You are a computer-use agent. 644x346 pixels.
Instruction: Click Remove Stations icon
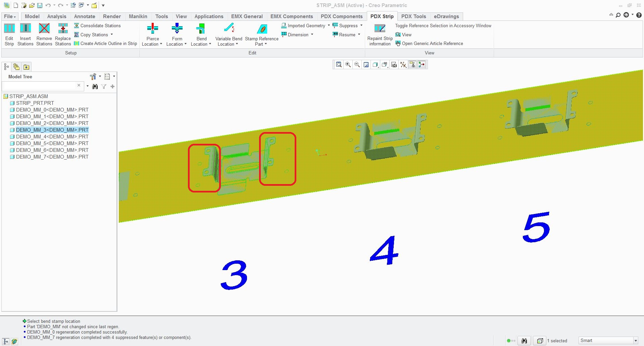[x=44, y=29]
